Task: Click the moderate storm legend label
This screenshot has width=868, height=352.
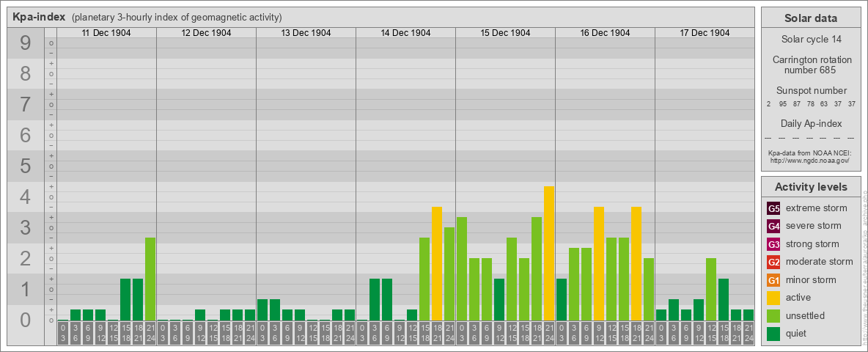Action: (820, 262)
